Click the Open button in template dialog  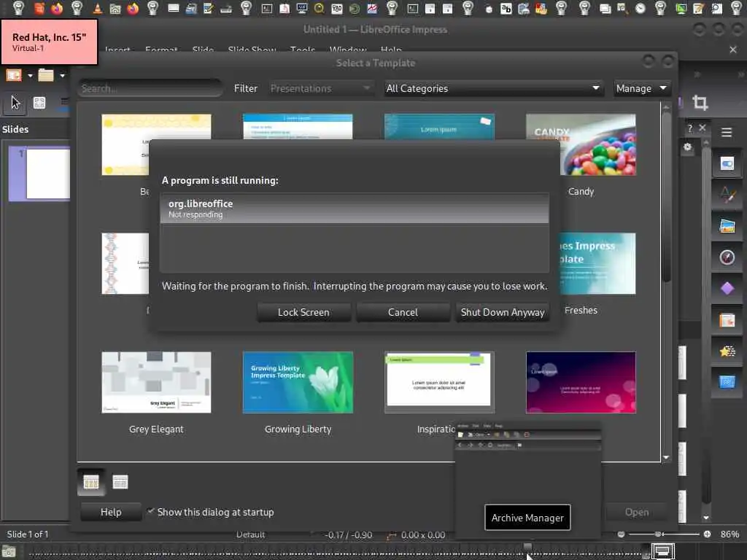pyautogui.click(x=636, y=512)
